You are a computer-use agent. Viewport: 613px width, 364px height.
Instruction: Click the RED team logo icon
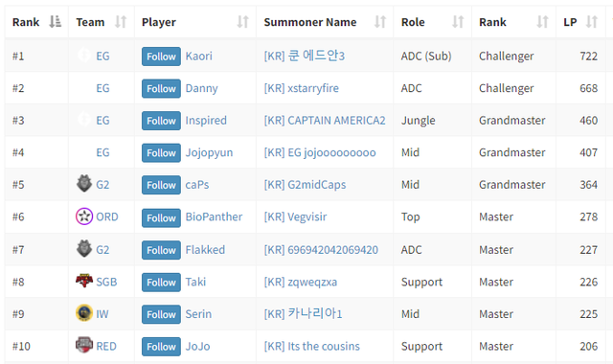tap(84, 345)
